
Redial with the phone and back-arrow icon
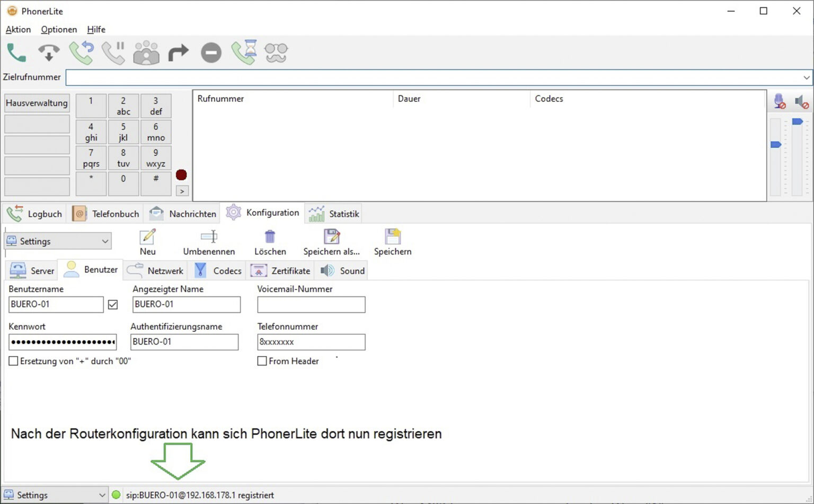coord(81,51)
